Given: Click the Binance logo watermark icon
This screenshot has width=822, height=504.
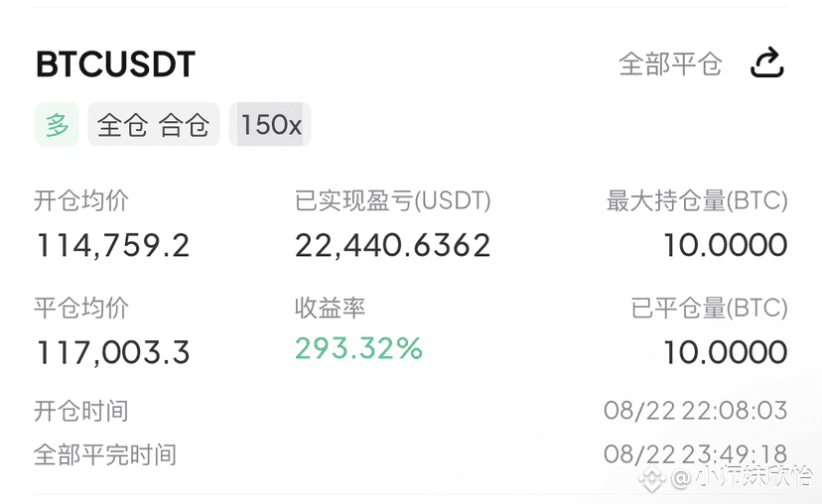Looking at the screenshot, I should [x=651, y=477].
